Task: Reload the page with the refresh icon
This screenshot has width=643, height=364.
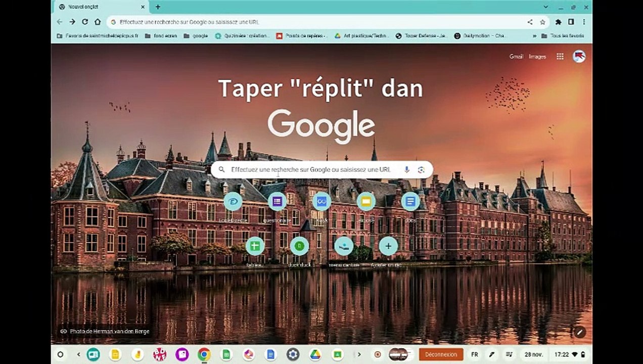Action: [x=85, y=22]
